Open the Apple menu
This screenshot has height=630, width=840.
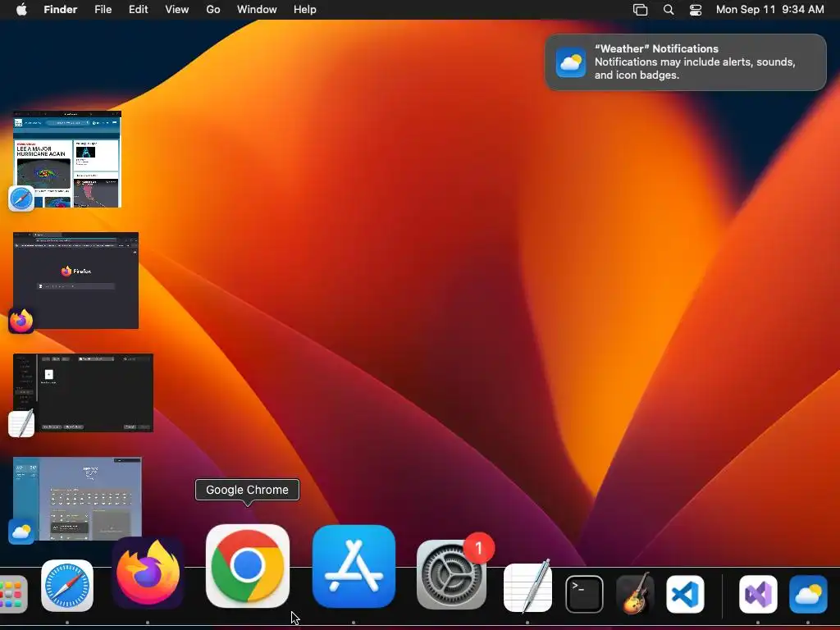pos(21,10)
